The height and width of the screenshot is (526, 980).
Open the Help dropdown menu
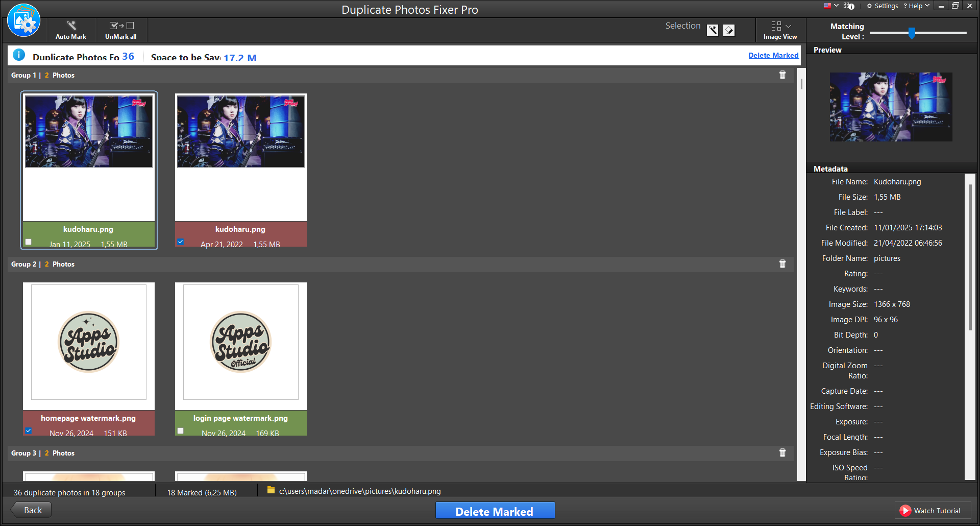click(917, 6)
